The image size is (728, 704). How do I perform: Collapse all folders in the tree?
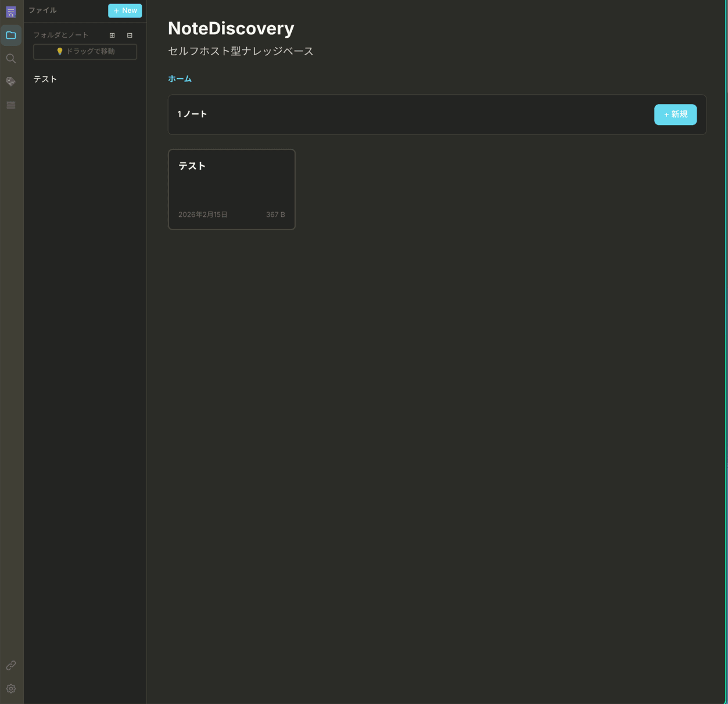click(130, 35)
